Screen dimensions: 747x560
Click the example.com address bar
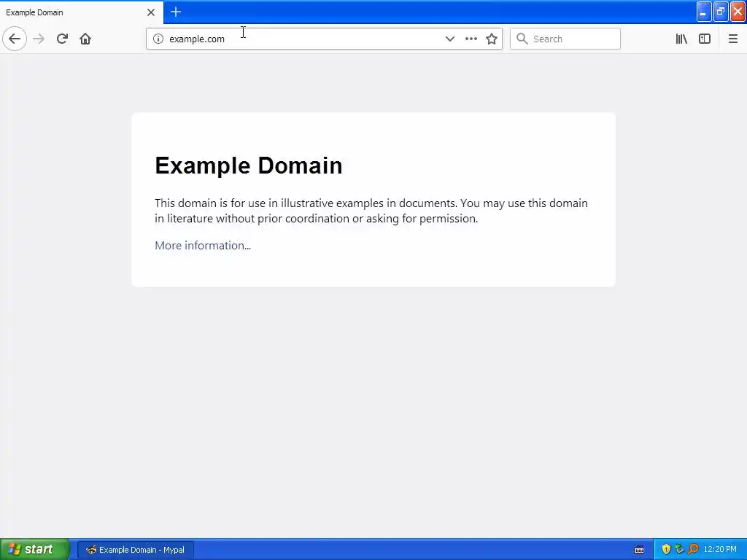[324, 39]
